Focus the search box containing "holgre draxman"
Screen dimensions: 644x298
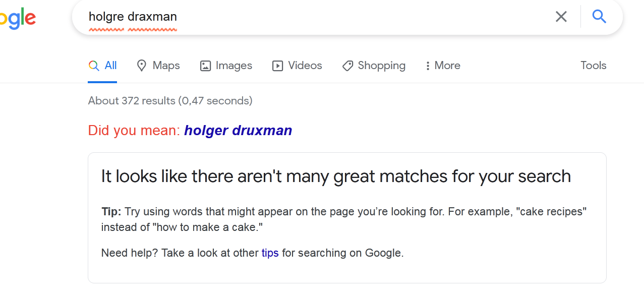click(x=313, y=17)
